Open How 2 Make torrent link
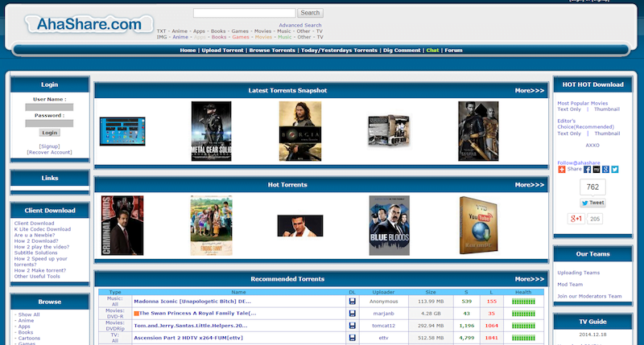Viewport: 644px width, 345px height. 39,270
